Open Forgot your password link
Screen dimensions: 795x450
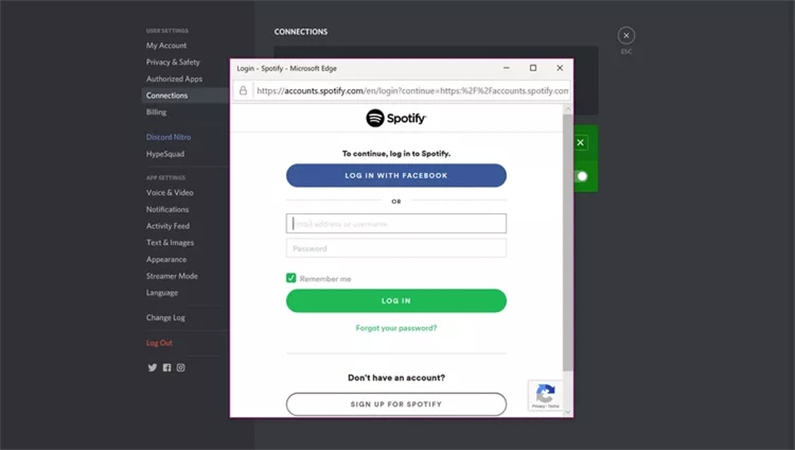click(x=396, y=328)
